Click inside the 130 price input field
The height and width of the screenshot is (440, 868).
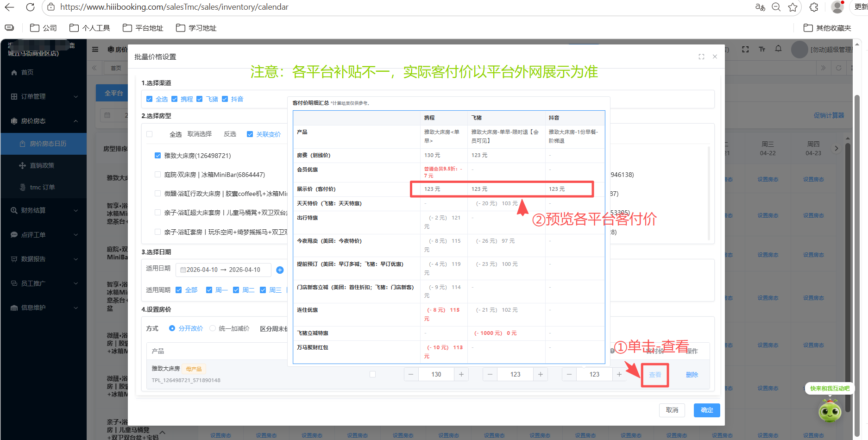(436, 374)
